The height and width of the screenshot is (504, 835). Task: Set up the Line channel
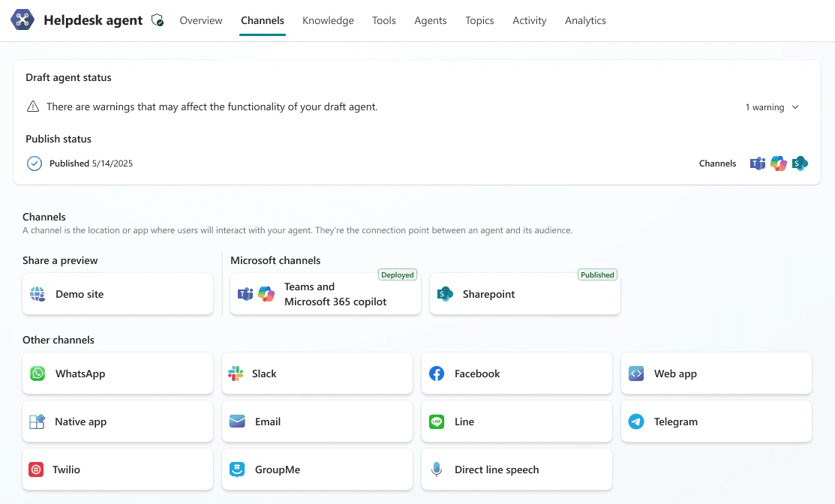(x=517, y=421)
